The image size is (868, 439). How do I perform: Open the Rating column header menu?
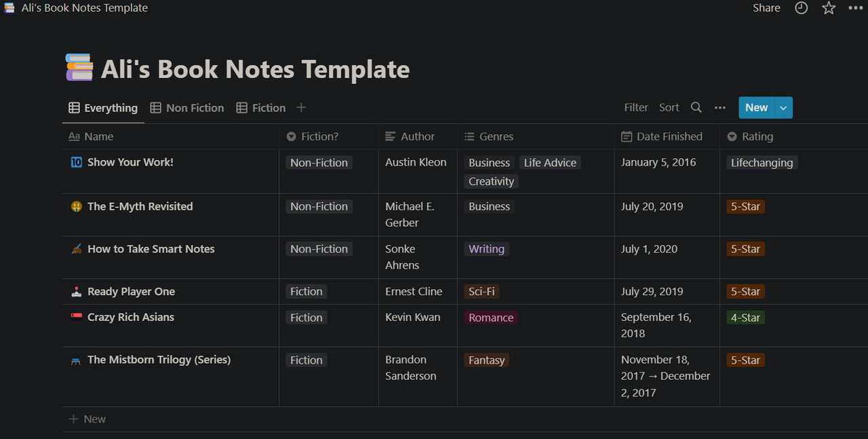pyautogui.click(x=757, y=136)
